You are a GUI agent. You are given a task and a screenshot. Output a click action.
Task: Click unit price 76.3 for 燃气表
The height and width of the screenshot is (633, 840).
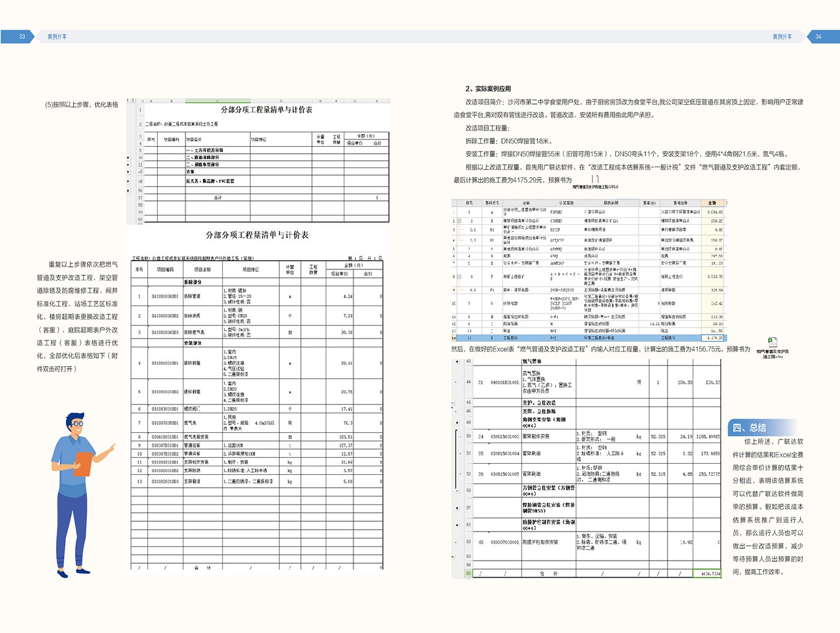(348, 423)
